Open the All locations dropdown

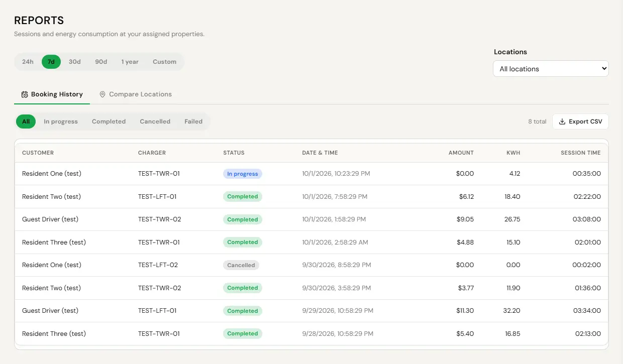[551, 69]
